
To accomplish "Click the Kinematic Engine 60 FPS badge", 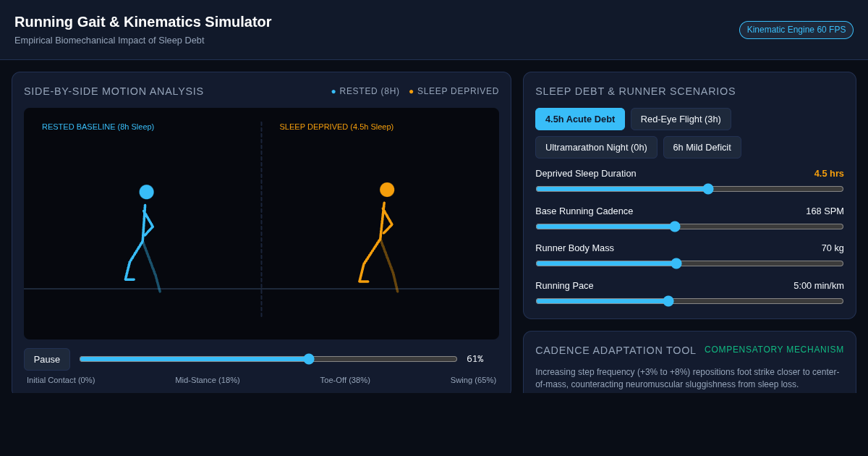I will pyautogui.click(x=796, y=30).
